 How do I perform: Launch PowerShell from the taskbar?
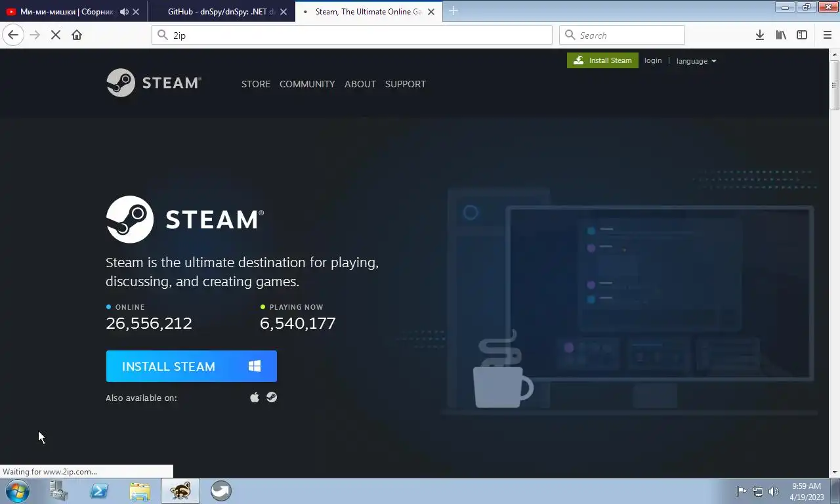tap(99, 491)
